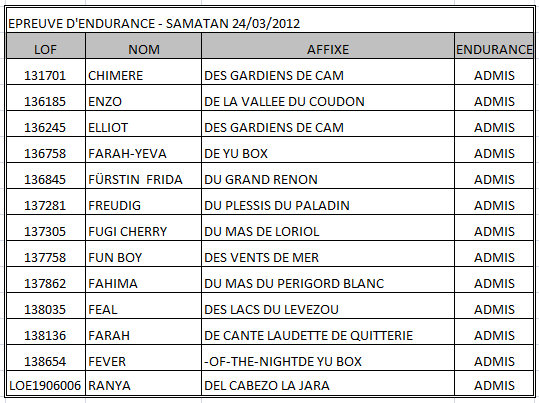Click the FUGI CHERRY name cell

pyautogui.click(x=144, y=228)
